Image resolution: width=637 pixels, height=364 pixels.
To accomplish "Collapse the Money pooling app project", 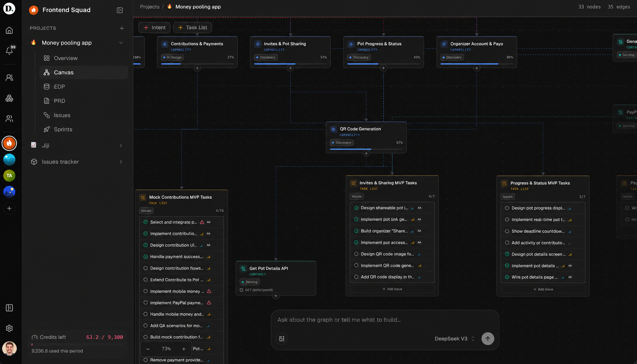I will point(121,43).
